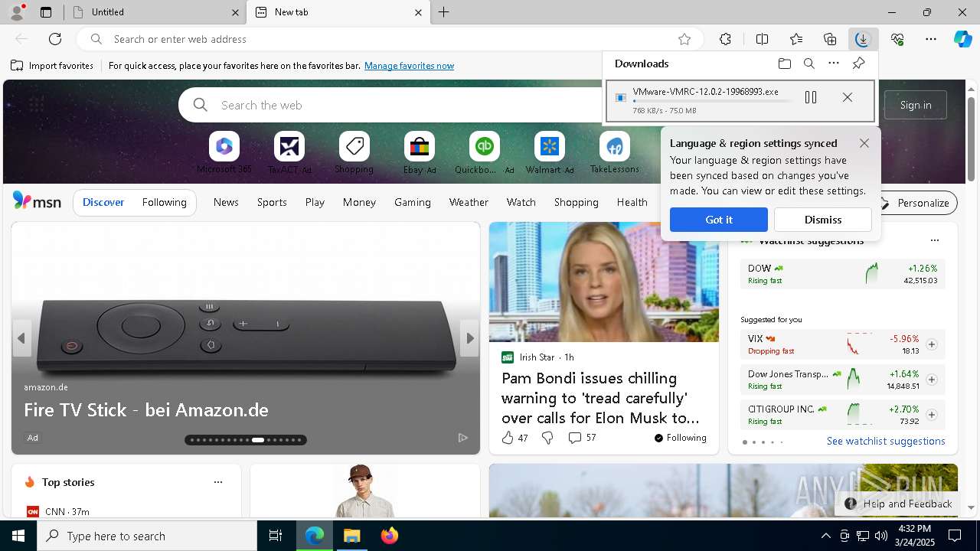
Task: Open File Explorer from taskbar
Action: [x=352, y=536]
